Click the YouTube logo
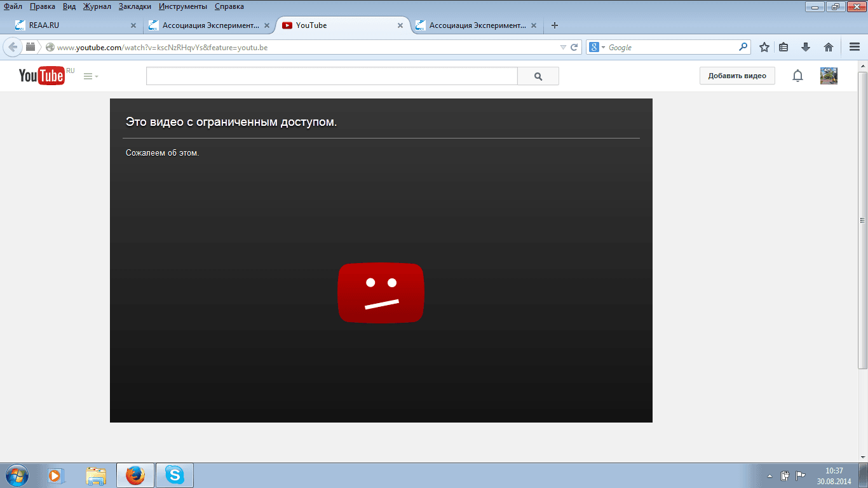The image size is (868, 488). pyautogui.click(x=42, y=76)
